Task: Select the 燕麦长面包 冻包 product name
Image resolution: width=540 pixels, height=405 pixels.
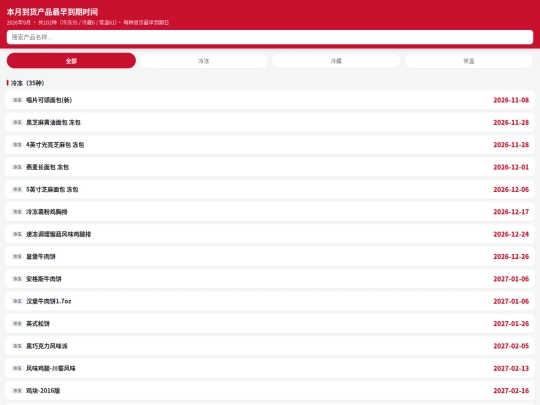Action: coord(48,167)
